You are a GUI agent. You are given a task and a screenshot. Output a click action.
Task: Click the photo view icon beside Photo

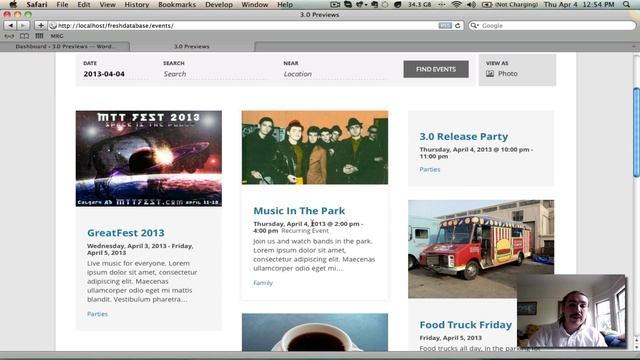point(490,73)
